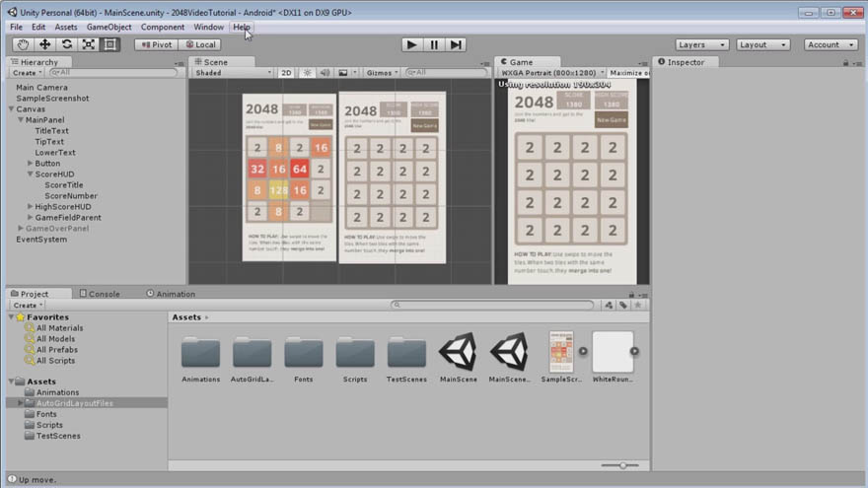This screenshot has width=868, height=488.
Task: Click the Hierarchy search field
Action: tap(112, 73)
